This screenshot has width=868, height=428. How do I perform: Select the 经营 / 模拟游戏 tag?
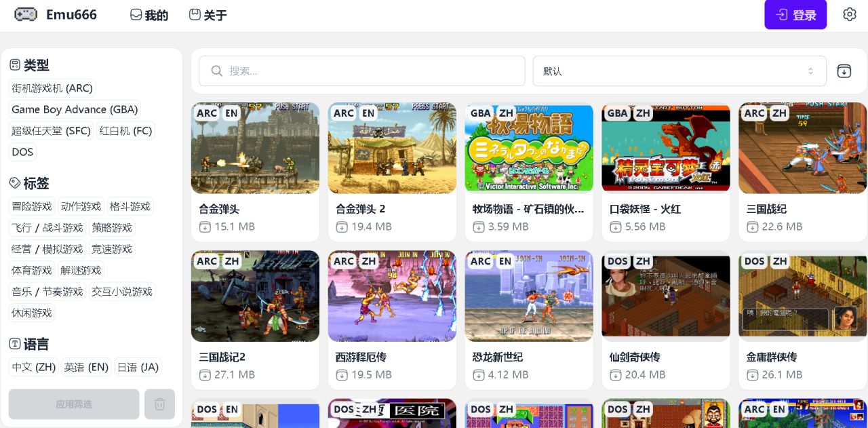click(x=47, y=249)
